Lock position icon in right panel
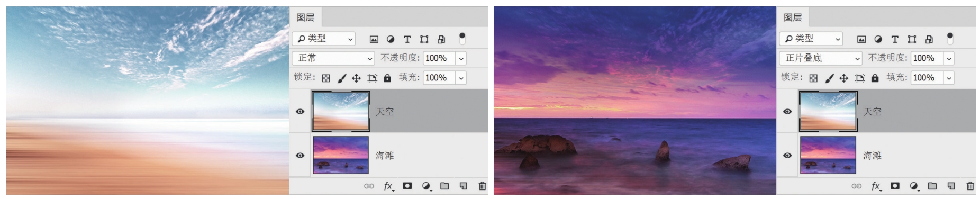 tap(844, 78)
